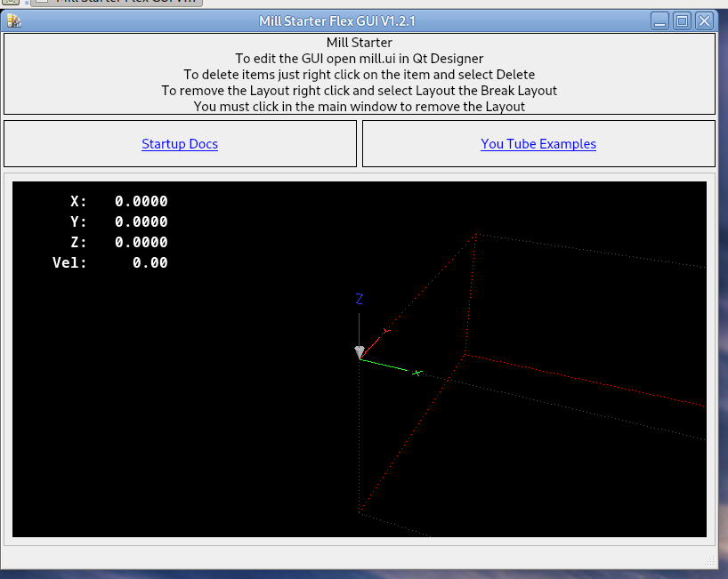Screen dimensions: 728x579
Task: Select the red Y axis marker
Action: 386,331
